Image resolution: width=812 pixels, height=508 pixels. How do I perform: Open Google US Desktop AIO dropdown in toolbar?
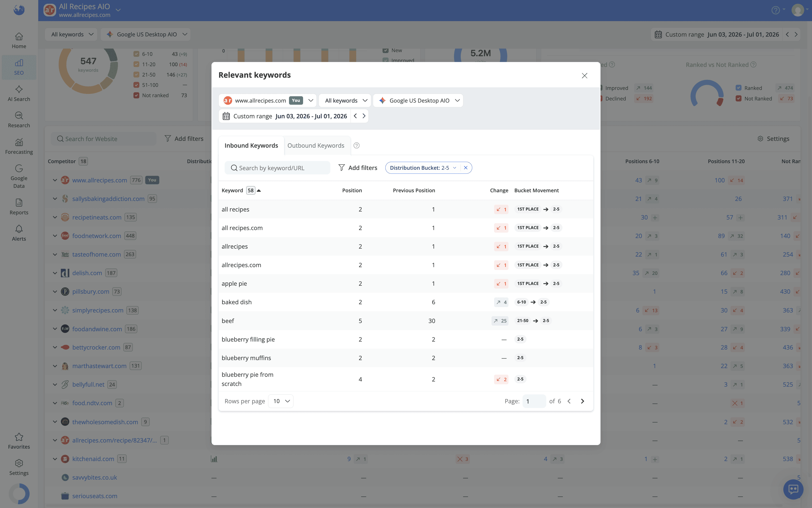146,34
